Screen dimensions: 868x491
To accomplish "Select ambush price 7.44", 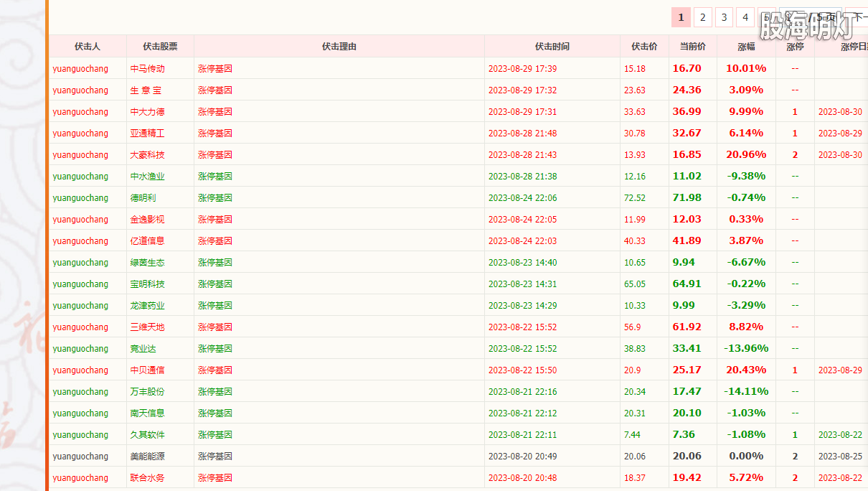I will pos(633,435).
